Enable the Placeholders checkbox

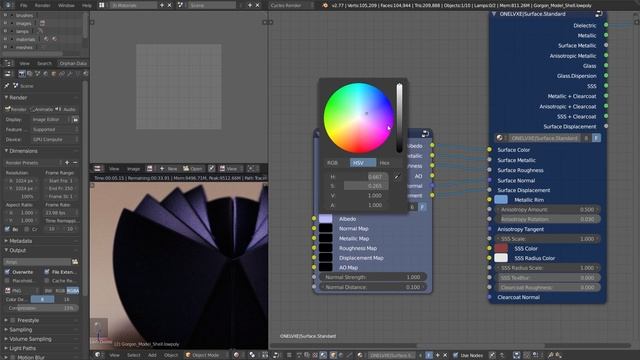coord(7,281)
